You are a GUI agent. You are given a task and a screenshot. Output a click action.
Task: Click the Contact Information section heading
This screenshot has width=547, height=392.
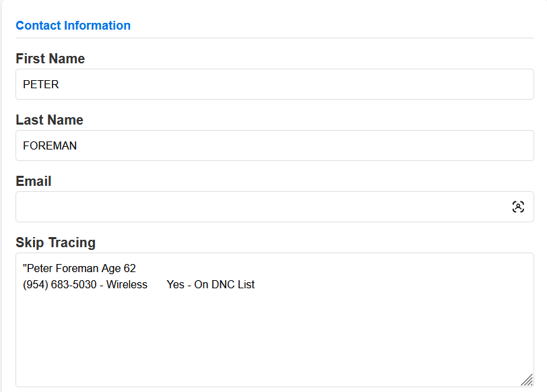point(73,26)
